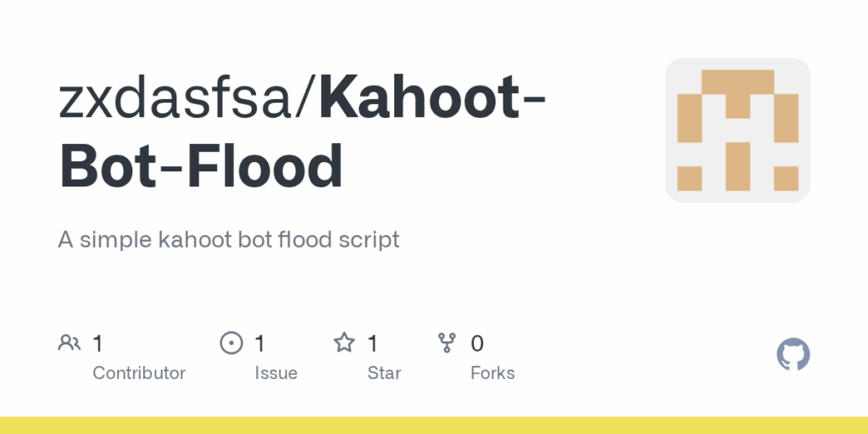Click the Star outline icon

[x=343, y=342]
